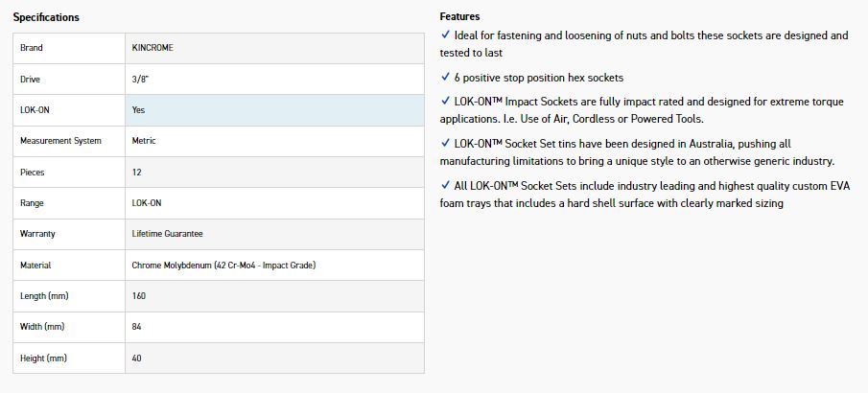Click the Features heading
Viewport: 868px width, 393px height.
pos(460,16)
